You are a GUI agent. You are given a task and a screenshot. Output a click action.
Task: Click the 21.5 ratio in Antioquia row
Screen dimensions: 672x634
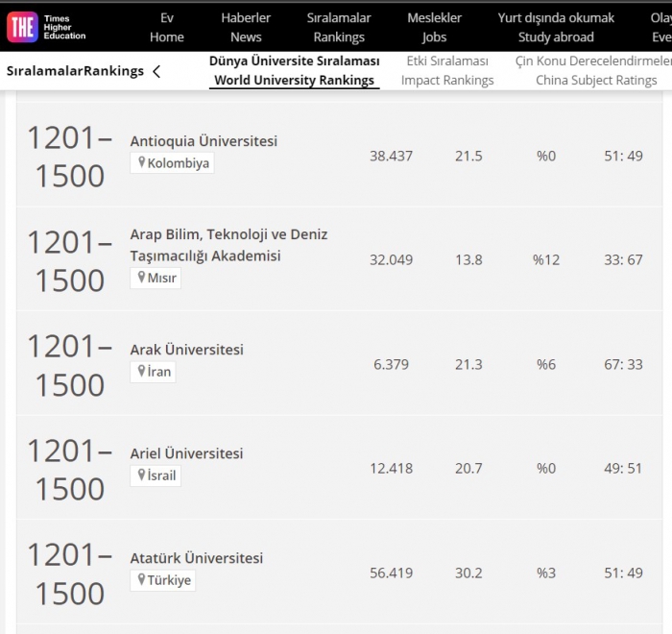pos(468,156)
